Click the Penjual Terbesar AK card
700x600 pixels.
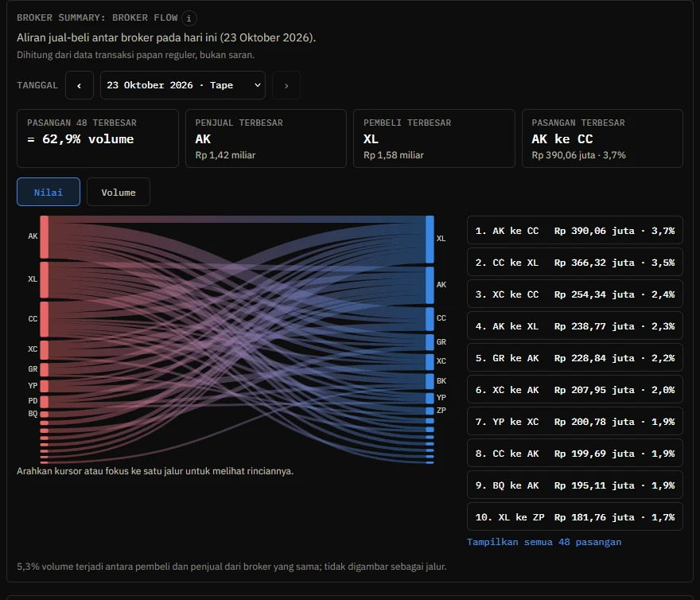point(266,138)
